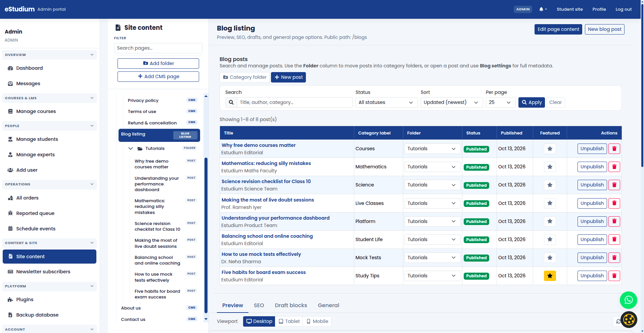Open the Sort order dropdown
Viewport: 644px width, 333px height.
(x=452, y=102)
